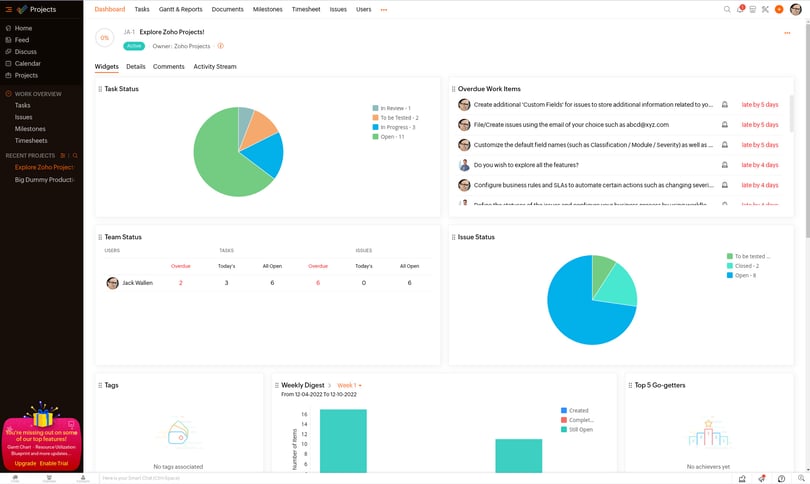The width and height of the screenshot is (810, 484).
Task: Open Documents in top navigation
Action: [227, 9]
